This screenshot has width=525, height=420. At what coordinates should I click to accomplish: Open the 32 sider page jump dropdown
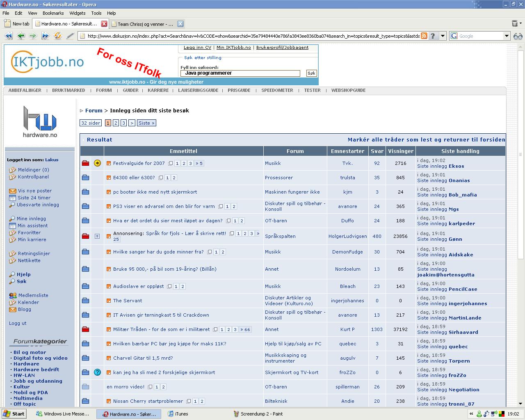tap(90, 123)
